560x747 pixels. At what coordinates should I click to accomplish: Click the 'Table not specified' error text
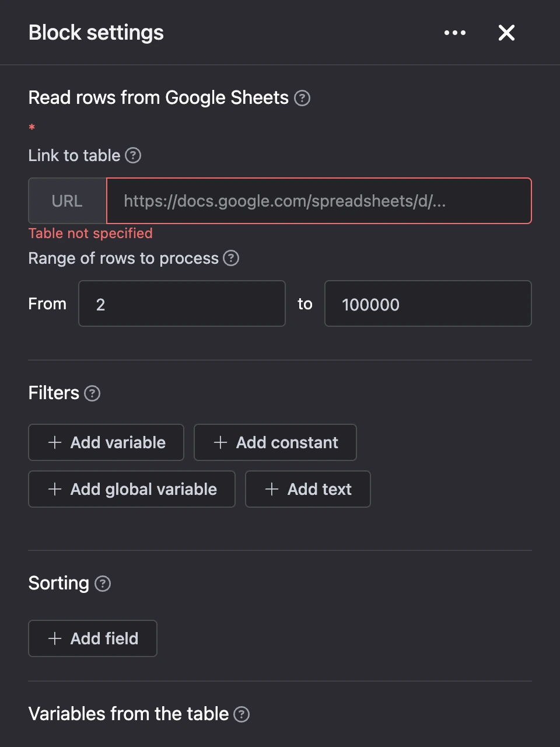[x=90, y=233]
